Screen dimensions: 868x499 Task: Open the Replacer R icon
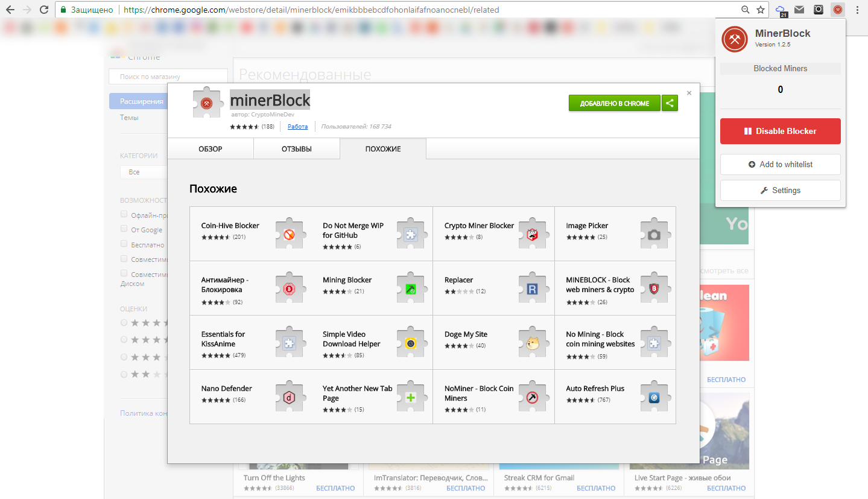pos(534,288)
